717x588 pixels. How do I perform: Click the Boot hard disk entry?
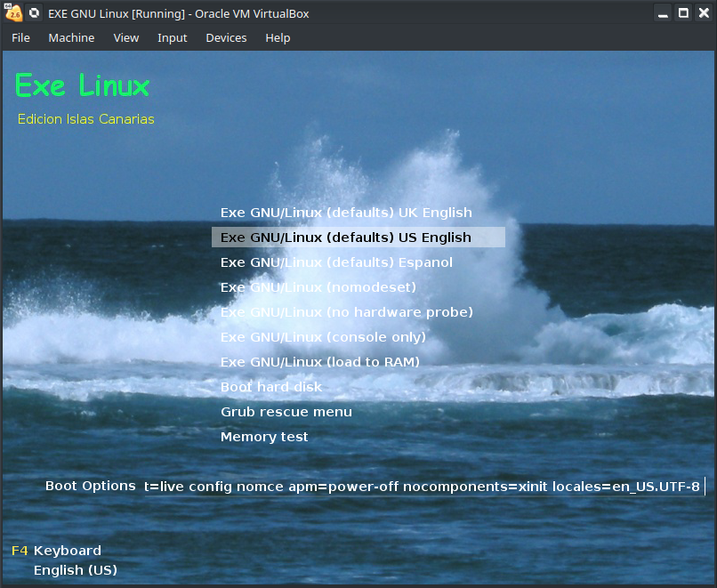click(271, 387)
